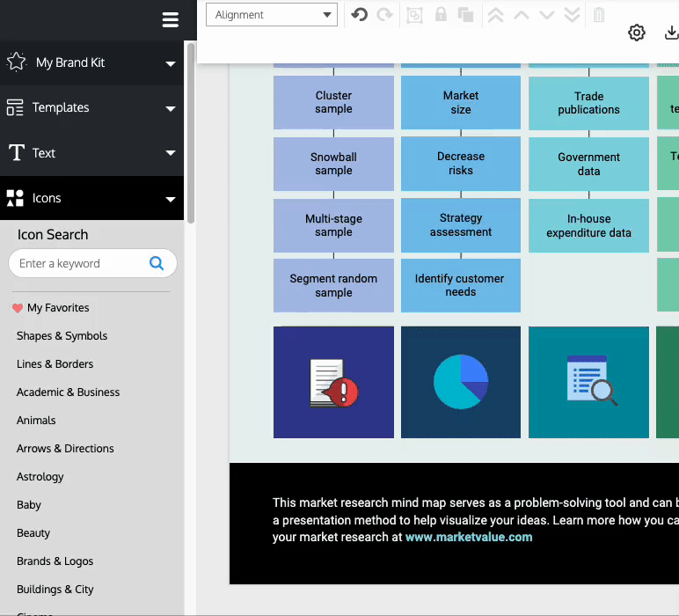Open Beauty icon category
679x616 pixels.
(x=33, y=532)
